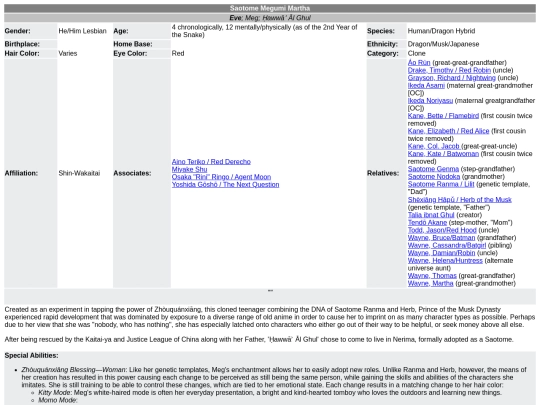Open Wayne, Cassandra/Batgirl link
This screenshot has height=405, width=540.
tap(447, 245)
